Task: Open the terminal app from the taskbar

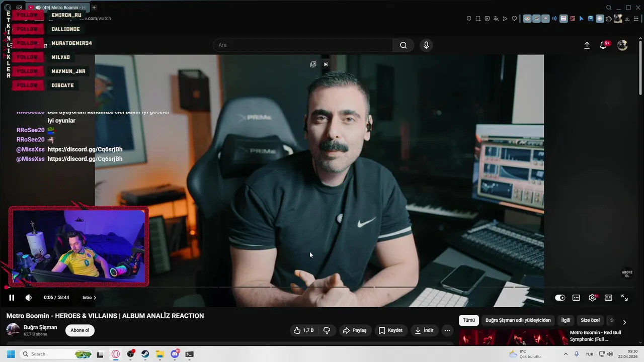Action: pos(189,354)
